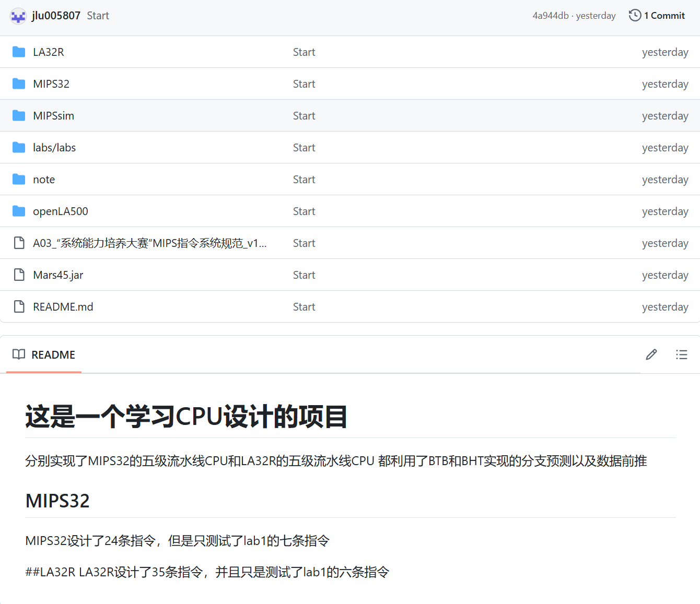Open the Start commit link in openLA500 row

click(x=304, y=211)
